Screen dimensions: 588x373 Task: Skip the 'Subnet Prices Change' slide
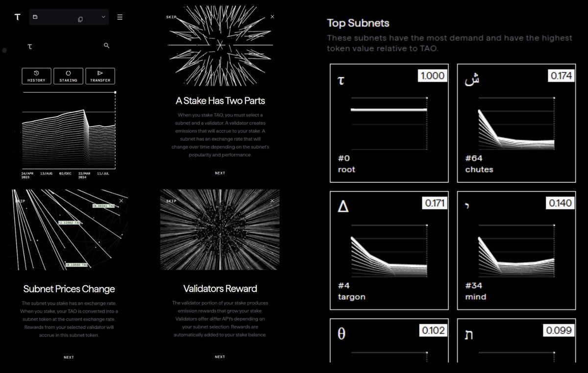[x=20, y=201]
